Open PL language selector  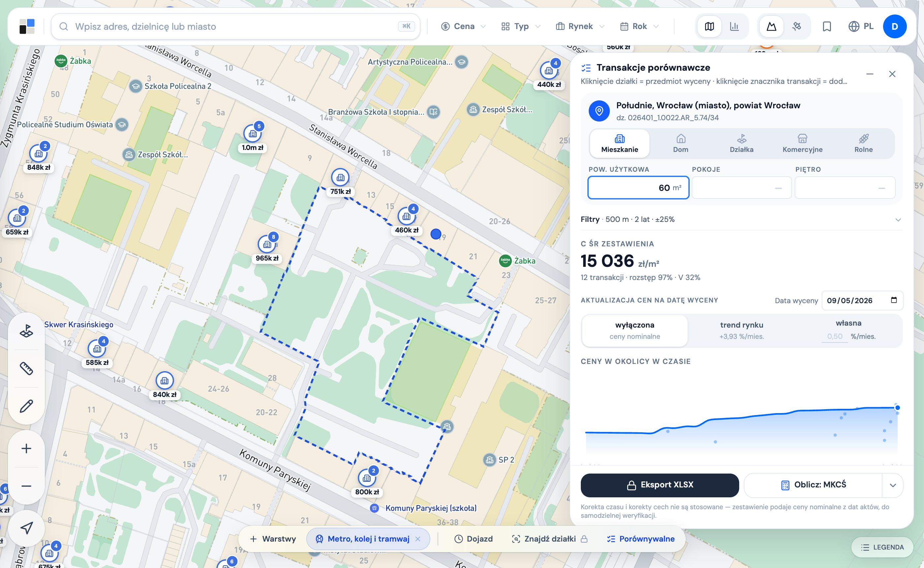click(861, 26)
